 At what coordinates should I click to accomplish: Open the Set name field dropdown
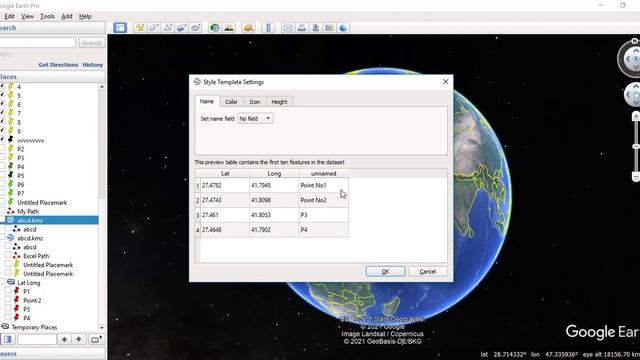(x=256, y=118)
